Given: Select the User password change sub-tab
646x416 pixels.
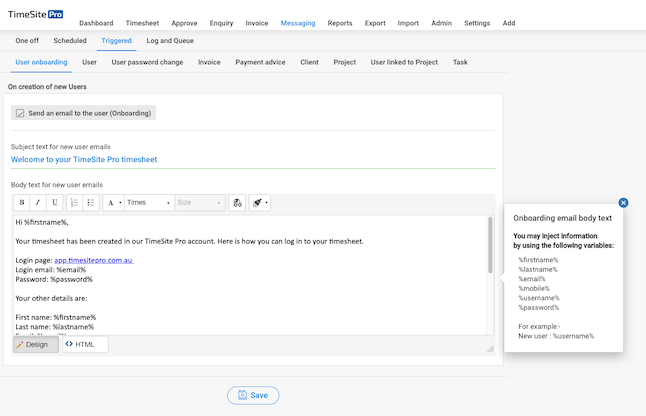Looking at the screenshot, I should [x=147, y=62].
